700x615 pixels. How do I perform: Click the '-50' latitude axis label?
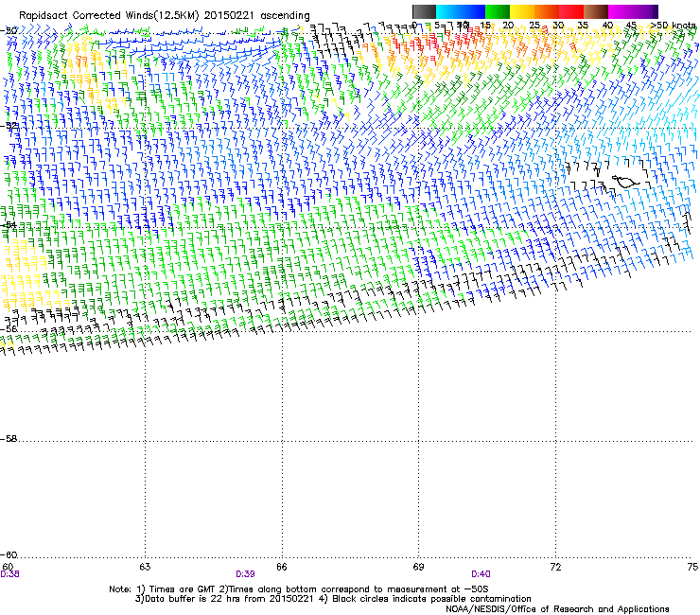tap(9, 31)
